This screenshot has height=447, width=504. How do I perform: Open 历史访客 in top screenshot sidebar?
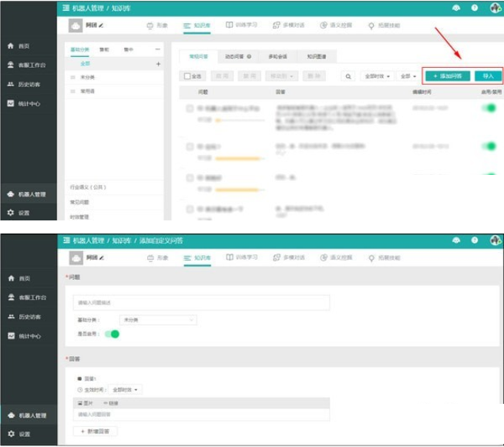click(x=24, y=84)
